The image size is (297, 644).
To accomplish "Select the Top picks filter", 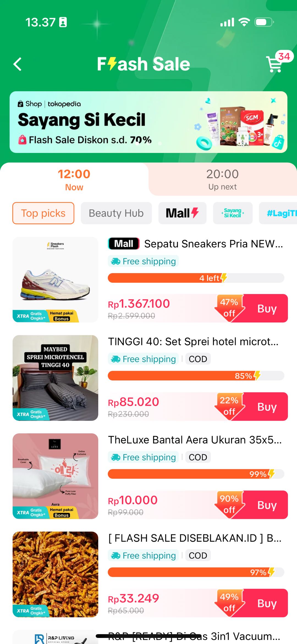I will (x=43, y=213).
